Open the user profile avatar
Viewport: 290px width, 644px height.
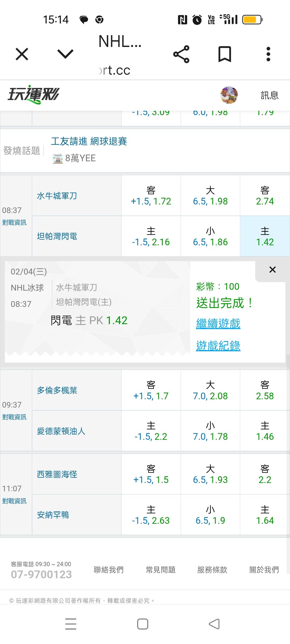pyautogui.click(x=229, y=95)
